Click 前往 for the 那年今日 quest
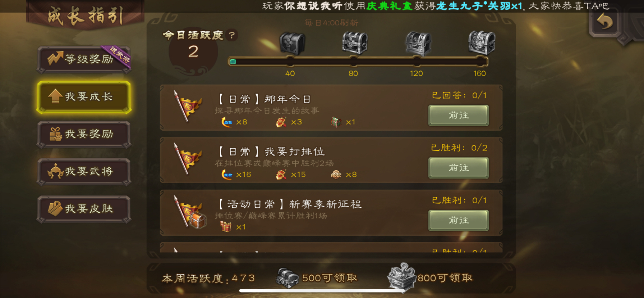The image size is (644, 298). (459, 115)
